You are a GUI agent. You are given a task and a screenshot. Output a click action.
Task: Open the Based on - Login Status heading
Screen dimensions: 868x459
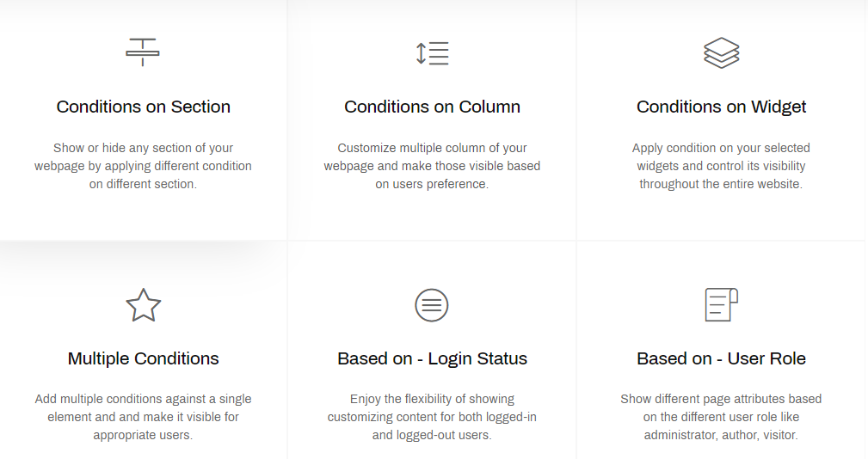tap(433, 358)
